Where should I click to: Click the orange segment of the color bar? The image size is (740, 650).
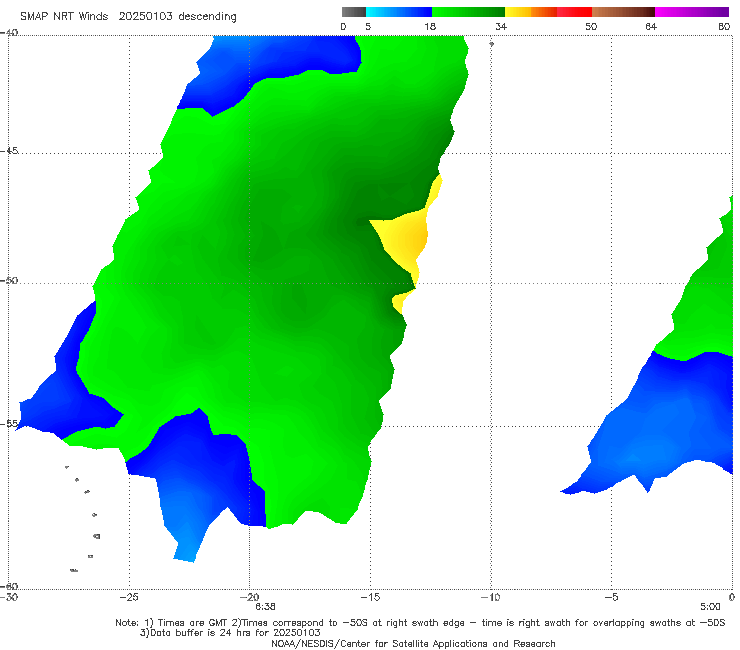[x=544, y=12]
